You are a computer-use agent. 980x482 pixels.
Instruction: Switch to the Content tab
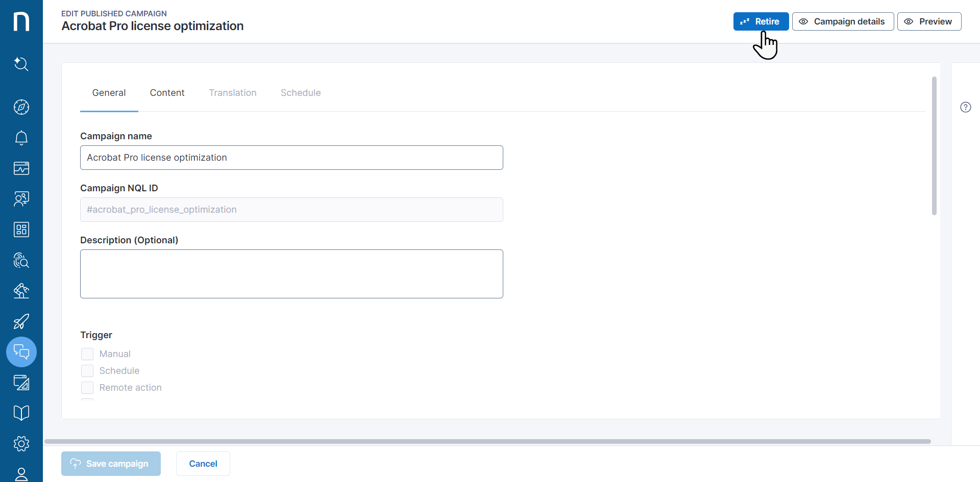167,93
